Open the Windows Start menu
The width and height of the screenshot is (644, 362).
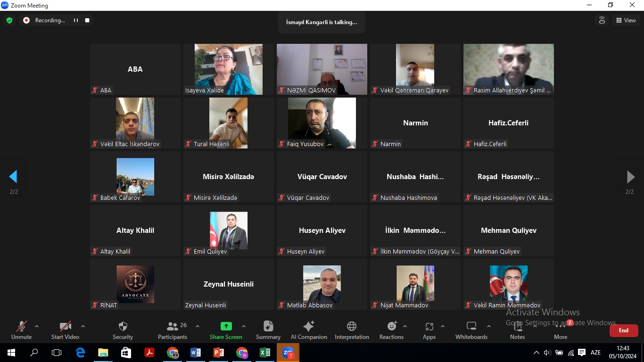[x=11, y=353]
